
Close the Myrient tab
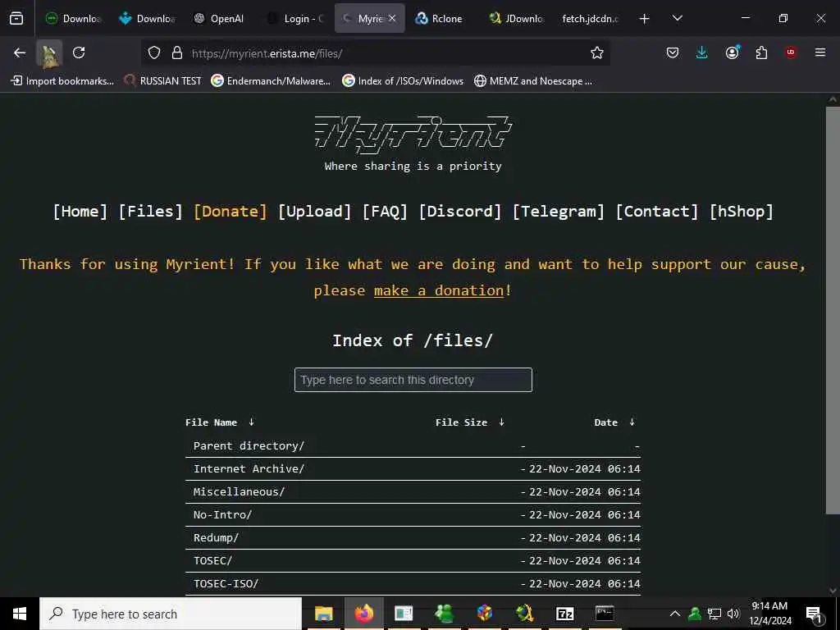pyautogui.click(x=392, y=18)
